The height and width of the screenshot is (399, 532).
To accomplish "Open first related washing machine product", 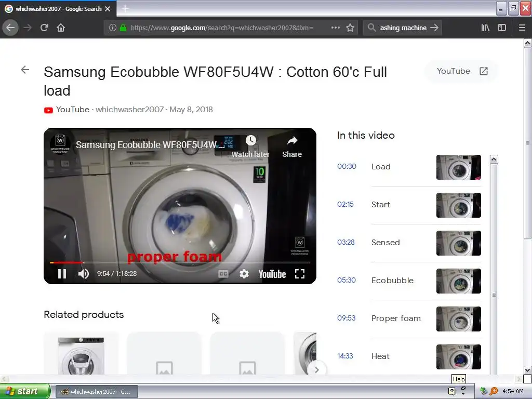I will pos(81,353).
